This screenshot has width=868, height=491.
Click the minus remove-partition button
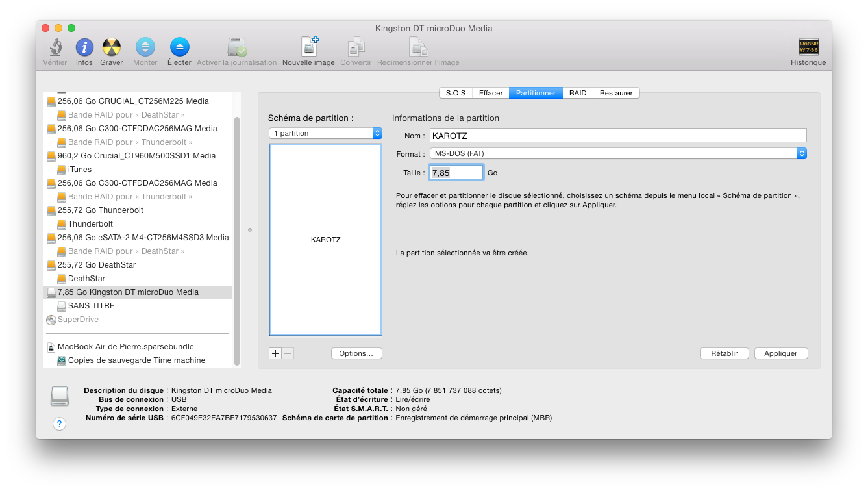click(288, 353)
